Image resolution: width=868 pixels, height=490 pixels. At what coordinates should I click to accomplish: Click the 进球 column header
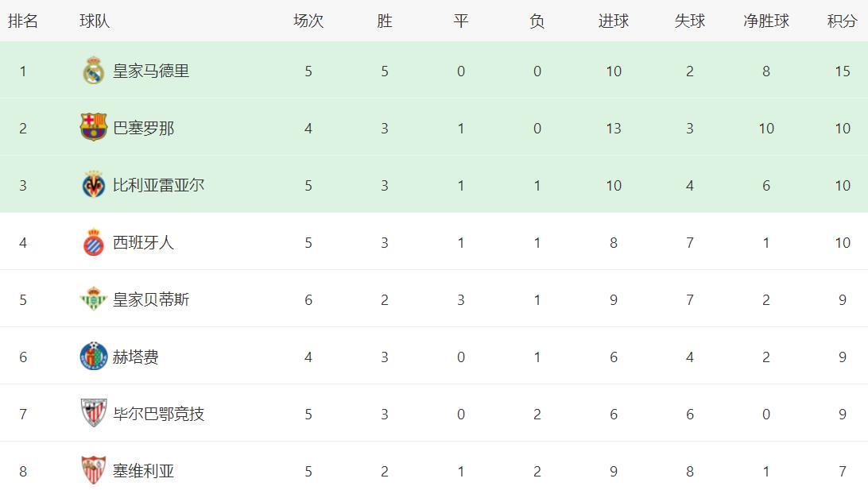tap(614, 21)
